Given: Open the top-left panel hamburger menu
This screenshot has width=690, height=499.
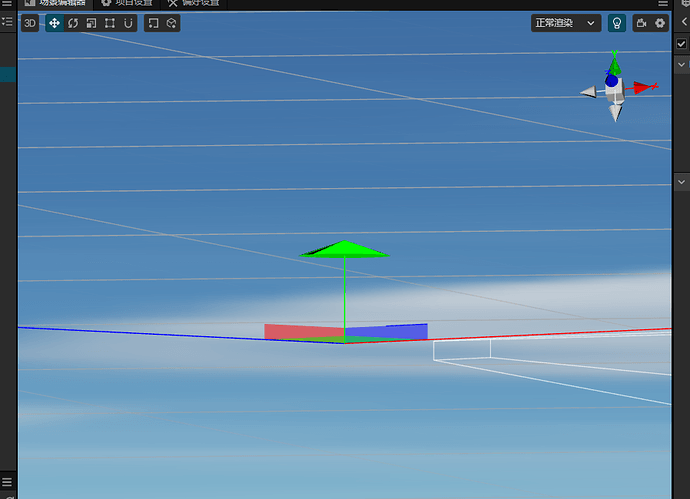Looking at the screenshot, I should click(x=7, y=3).
